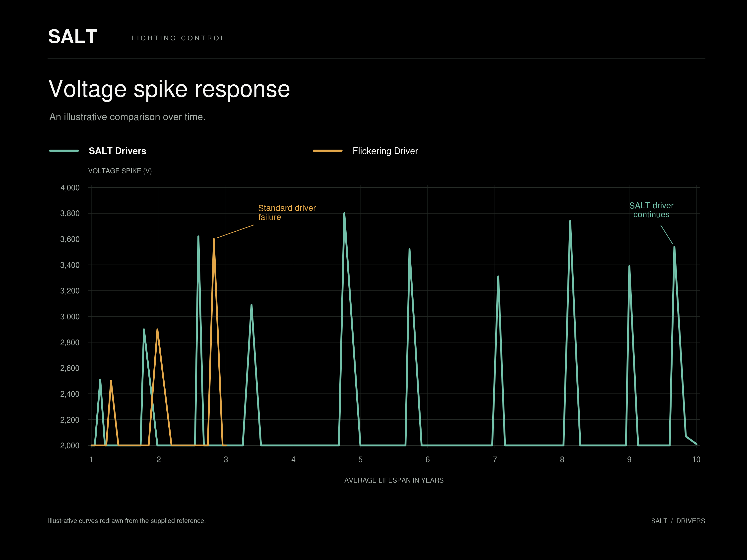Screen dimensions: 747x560
Task: Click the 2,400 y-axis label
Action: pos(70,394)
